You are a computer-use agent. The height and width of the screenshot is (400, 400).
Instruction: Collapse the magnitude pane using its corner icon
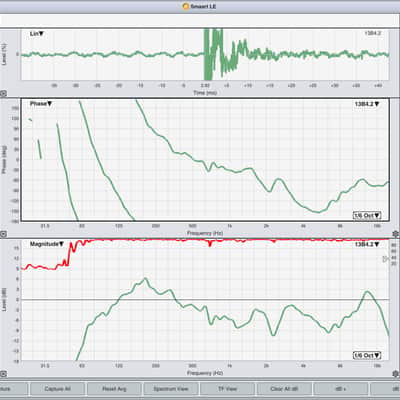3,374
